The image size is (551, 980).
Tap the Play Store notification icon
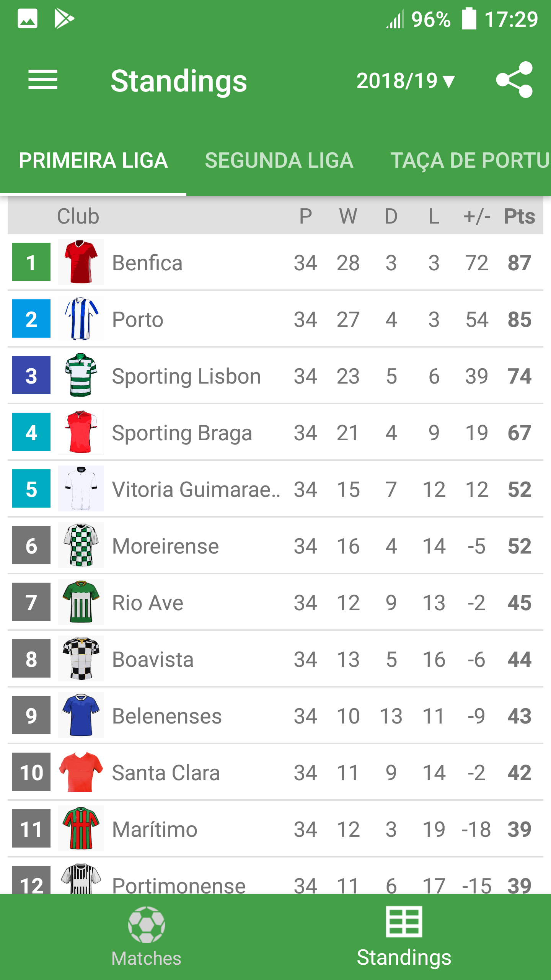[x=64, y=19]
